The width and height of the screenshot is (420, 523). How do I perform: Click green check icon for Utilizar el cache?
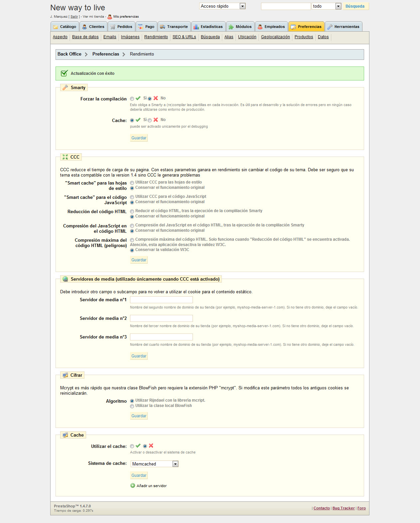(x=138, y=446)
